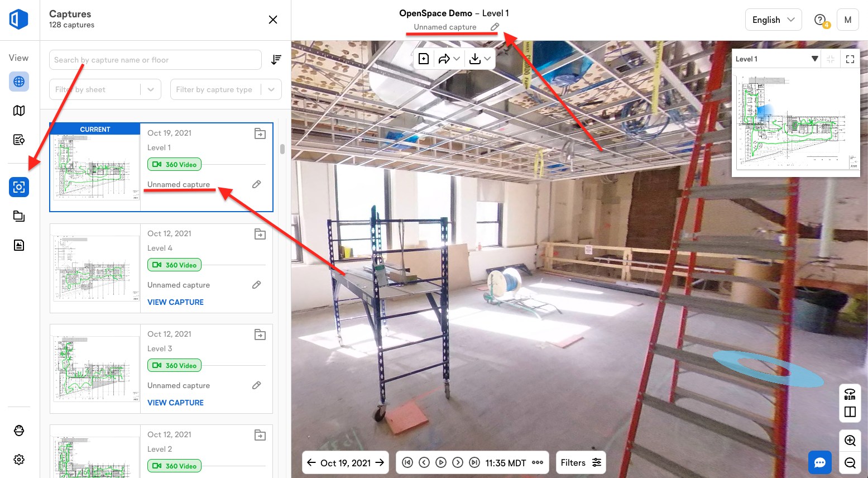This screenshot has height=478, width=868.
Task: Click the sort captures icon beside search
Action: tap(276, 60)
